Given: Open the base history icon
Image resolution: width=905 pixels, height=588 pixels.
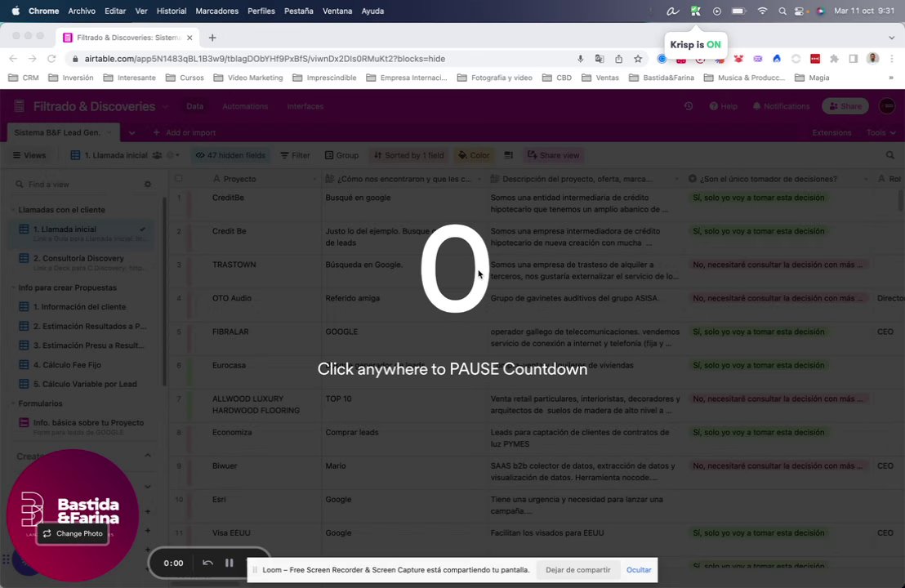Looking at the screenshot, I should point(689,106).
